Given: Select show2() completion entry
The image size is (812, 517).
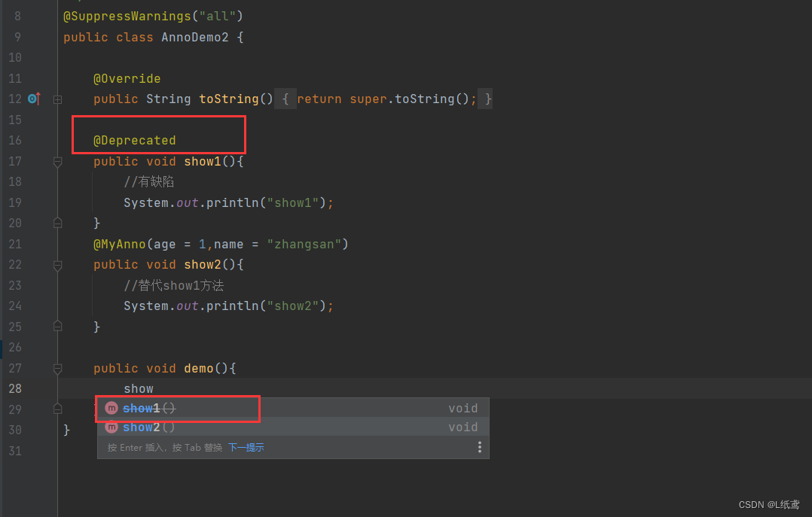Looking at the screenshot, I should click(151, 427).
